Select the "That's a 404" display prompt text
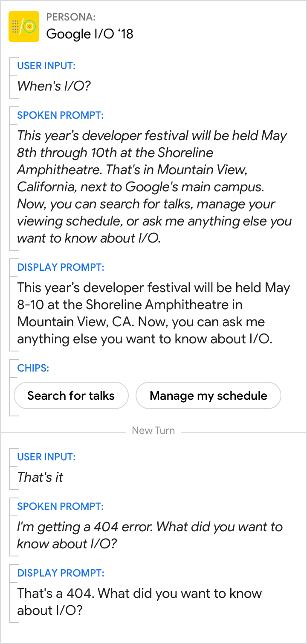Image resolution: width=307 pixels, height=644 pixels. pyautogui.click(x=139, y=602)
